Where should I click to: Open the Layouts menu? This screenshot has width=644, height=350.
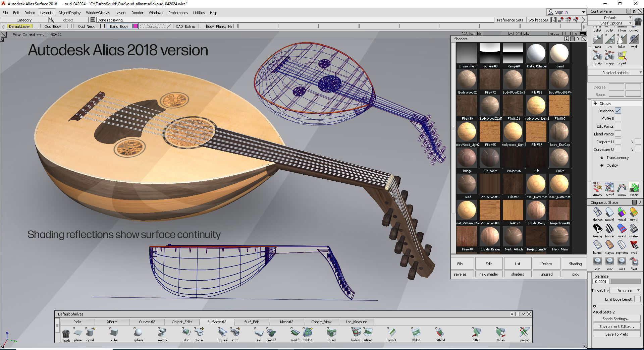(47, 13)
